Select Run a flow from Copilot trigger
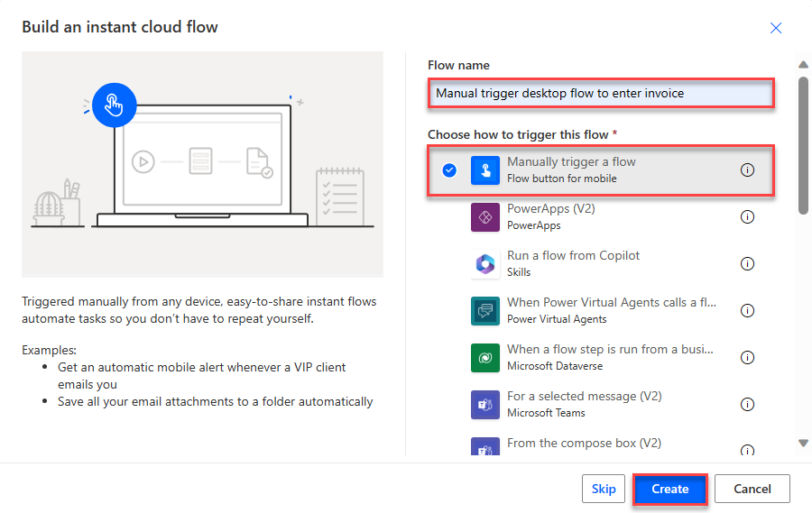 click(x=601, y=263)
